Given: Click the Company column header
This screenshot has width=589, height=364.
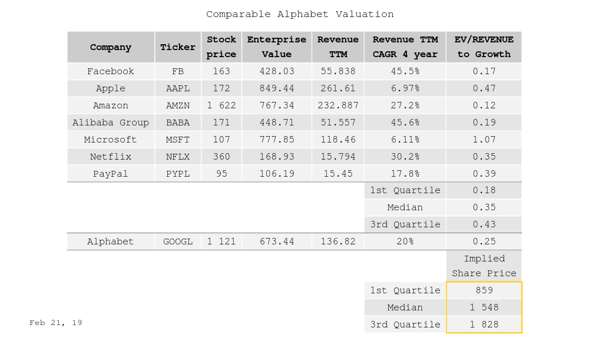Looking at the screenshot, I should tap(111, 47).
